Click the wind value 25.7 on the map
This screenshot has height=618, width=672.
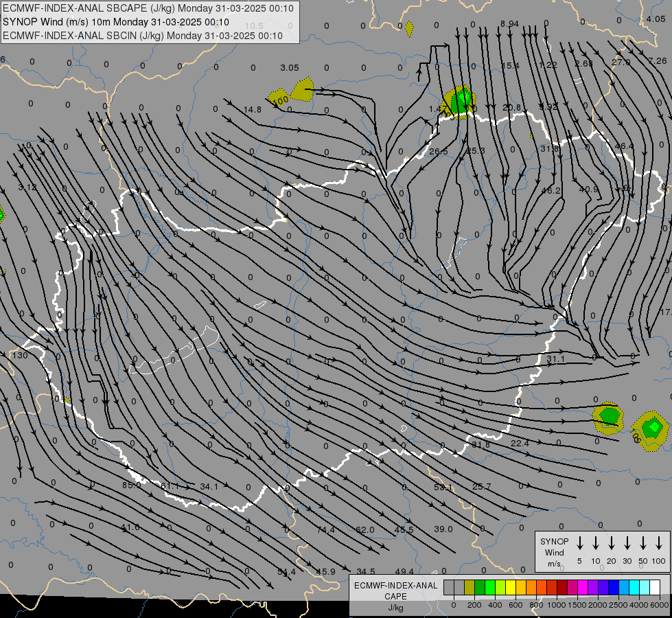(x=482, y=487)
